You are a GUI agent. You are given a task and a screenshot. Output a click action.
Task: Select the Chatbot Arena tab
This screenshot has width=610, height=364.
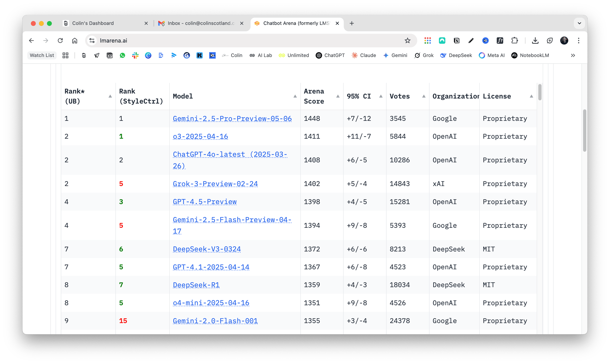(x=297, y=23)
